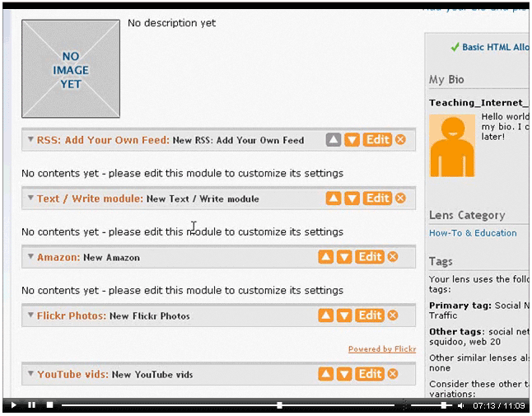Viewport: 532px width, 416px height.
Task: Edit the YouTube vids module
Action: click(370, 374)
